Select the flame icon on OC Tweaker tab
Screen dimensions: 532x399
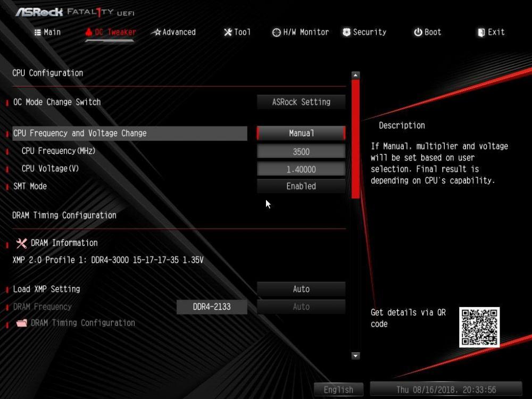(87, 32)
